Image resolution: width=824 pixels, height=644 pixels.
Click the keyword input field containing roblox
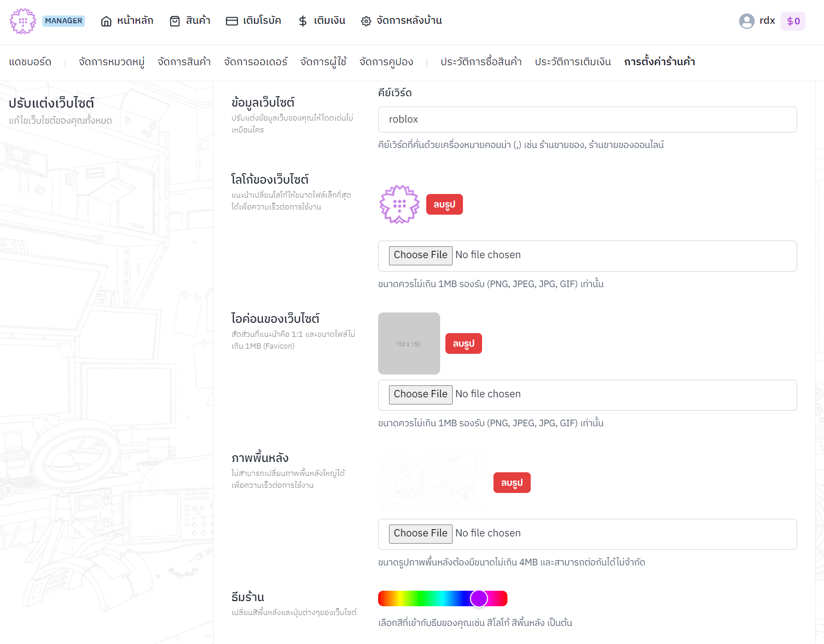pyautogui.click(x=587, y=119)
